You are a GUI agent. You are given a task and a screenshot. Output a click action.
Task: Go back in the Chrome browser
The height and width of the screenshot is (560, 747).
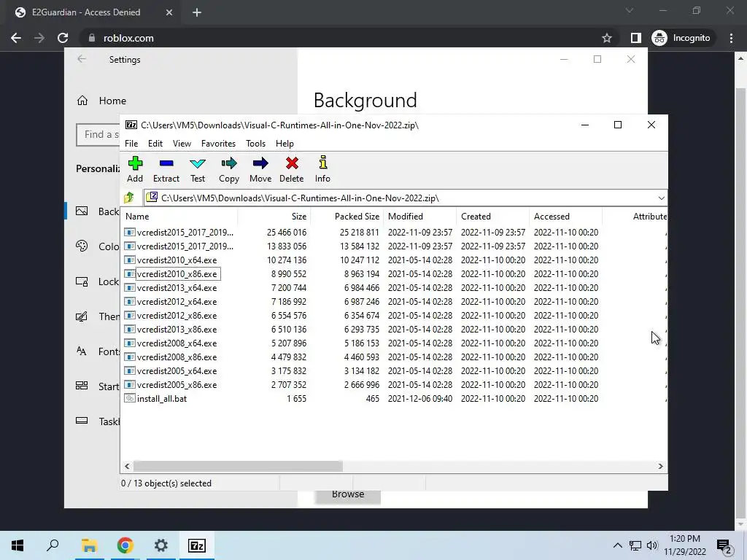click(16, 38)
